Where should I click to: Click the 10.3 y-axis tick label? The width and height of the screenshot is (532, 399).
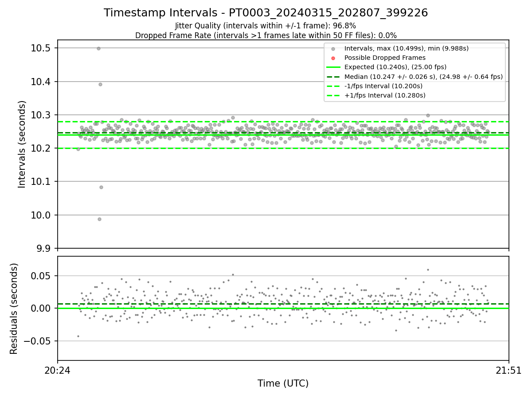[x=41, y=115]
